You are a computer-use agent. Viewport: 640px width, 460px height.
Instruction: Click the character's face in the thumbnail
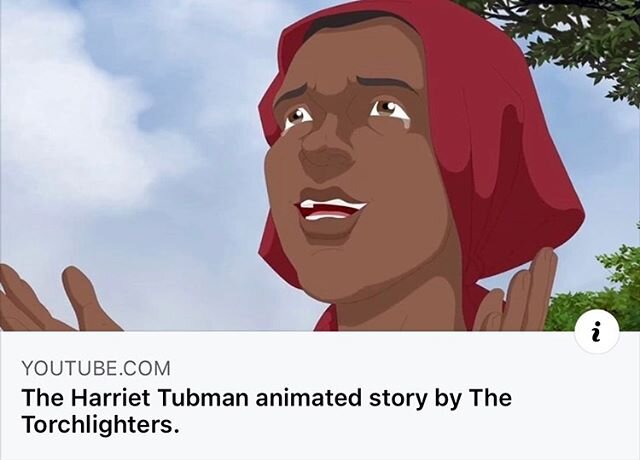coord(347,163)
